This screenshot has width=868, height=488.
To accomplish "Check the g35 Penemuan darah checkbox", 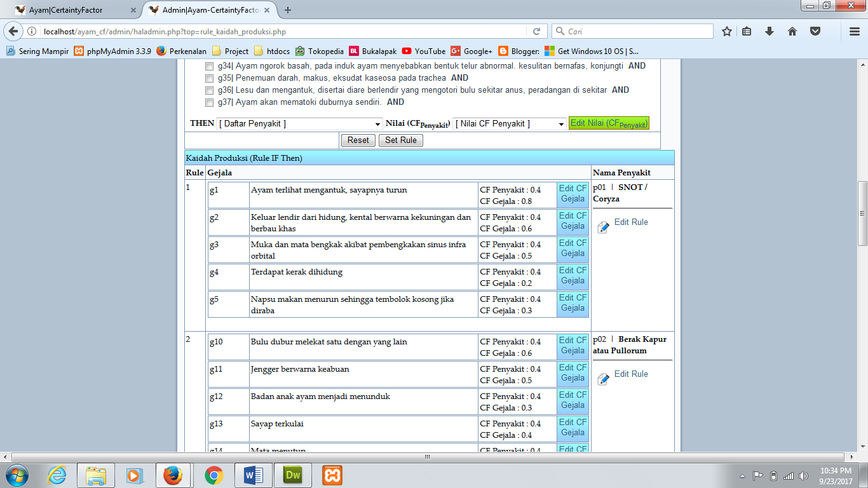I will coord(210,78).
